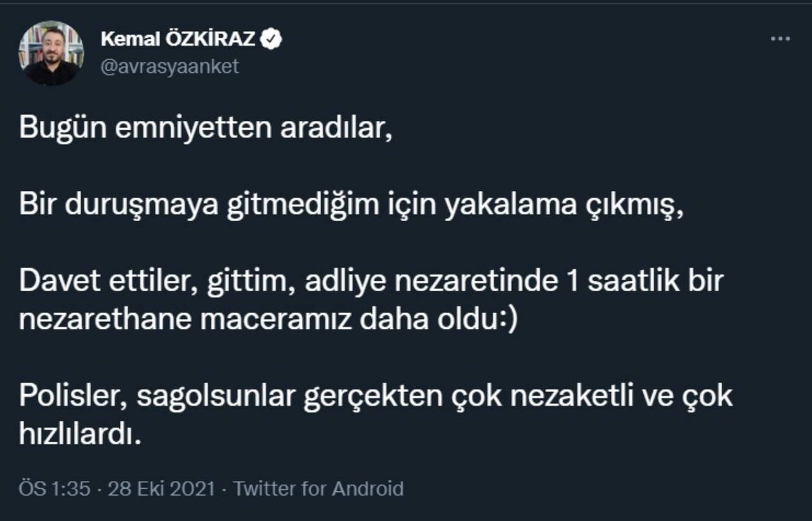Screen dimensions: 812x521
Task: Click the tweet time ÖS 1:35
Action: pyautogui.click(x=55, y=489)
